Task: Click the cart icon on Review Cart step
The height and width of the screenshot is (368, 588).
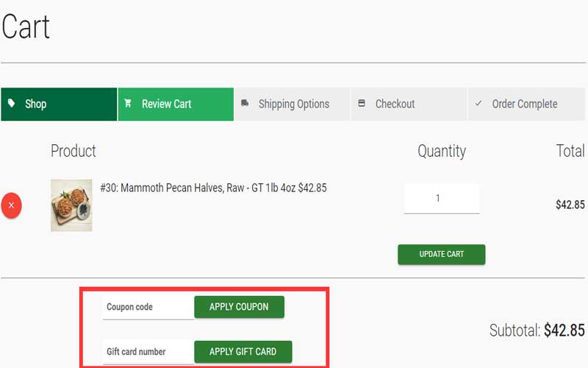Action: point(128,103)
